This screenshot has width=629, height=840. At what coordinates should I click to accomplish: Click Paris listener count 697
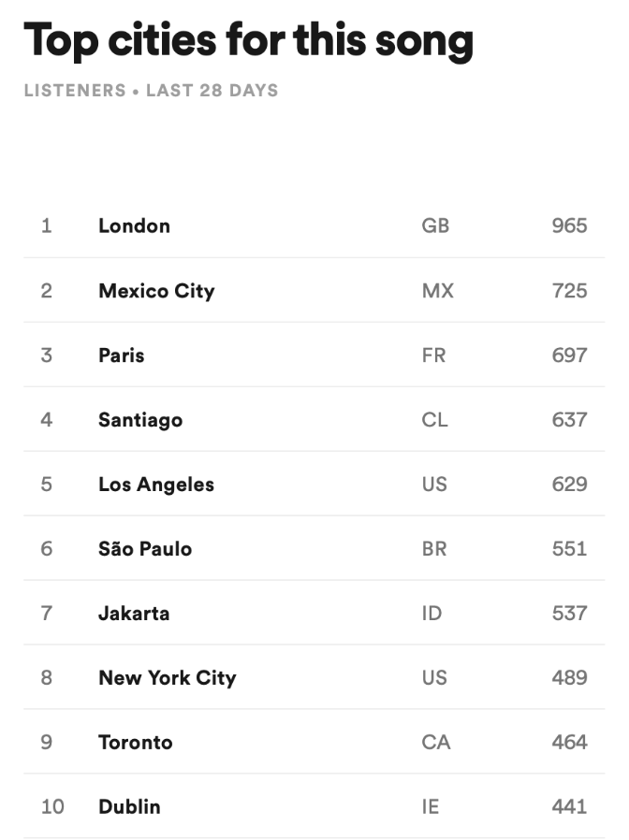569,355
